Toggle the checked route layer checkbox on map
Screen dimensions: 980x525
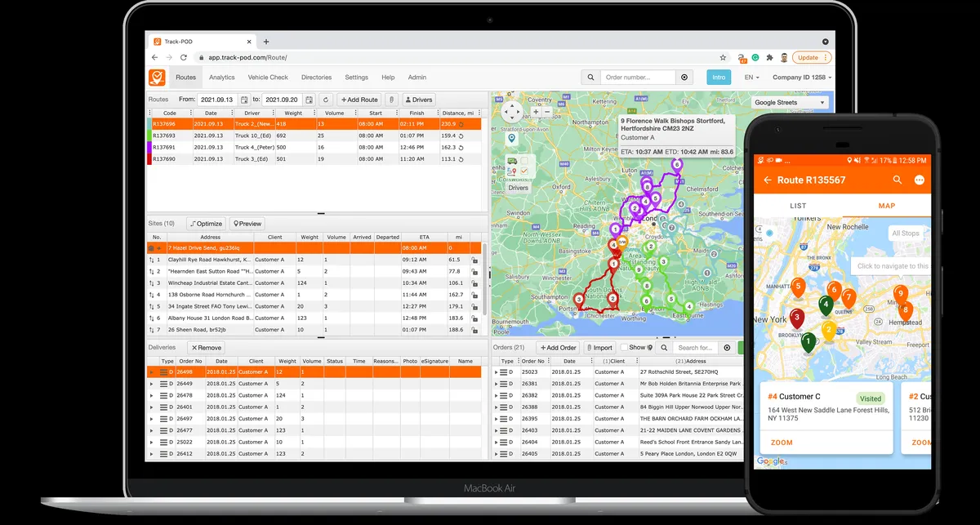524,171
